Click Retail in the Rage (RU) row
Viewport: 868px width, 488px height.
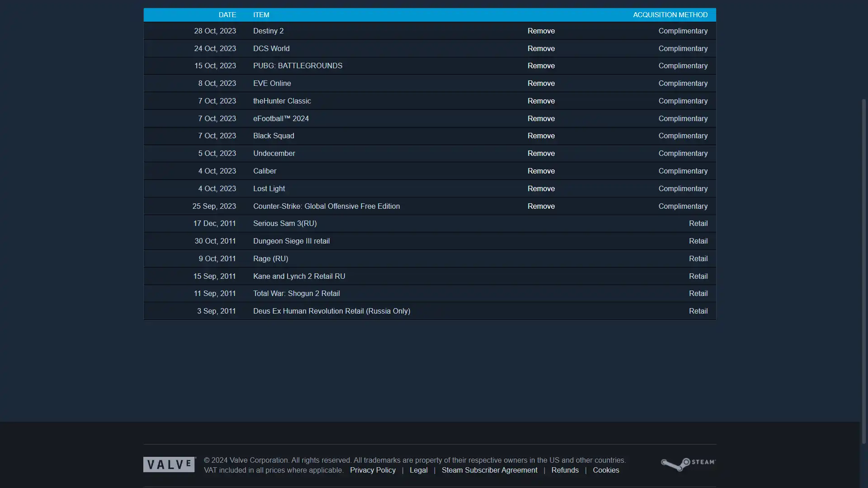pyautogui.click(x=698, y=258)
